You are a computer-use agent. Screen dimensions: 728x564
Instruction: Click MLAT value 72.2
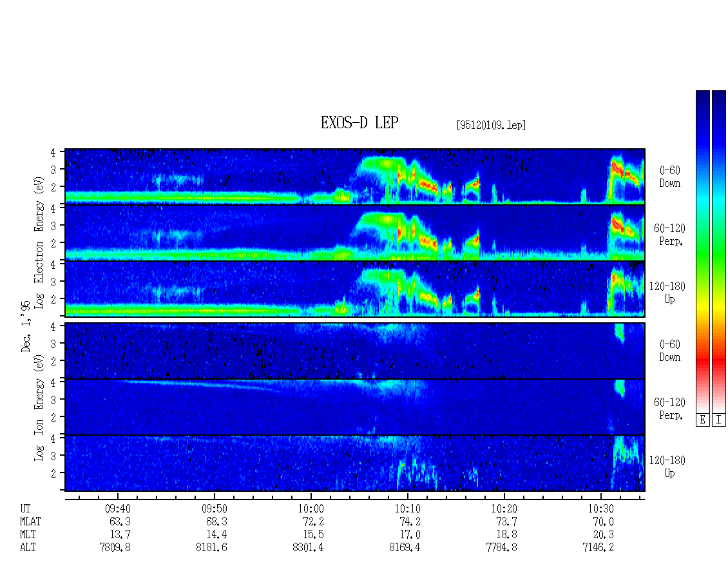click(x=313, y=521)
